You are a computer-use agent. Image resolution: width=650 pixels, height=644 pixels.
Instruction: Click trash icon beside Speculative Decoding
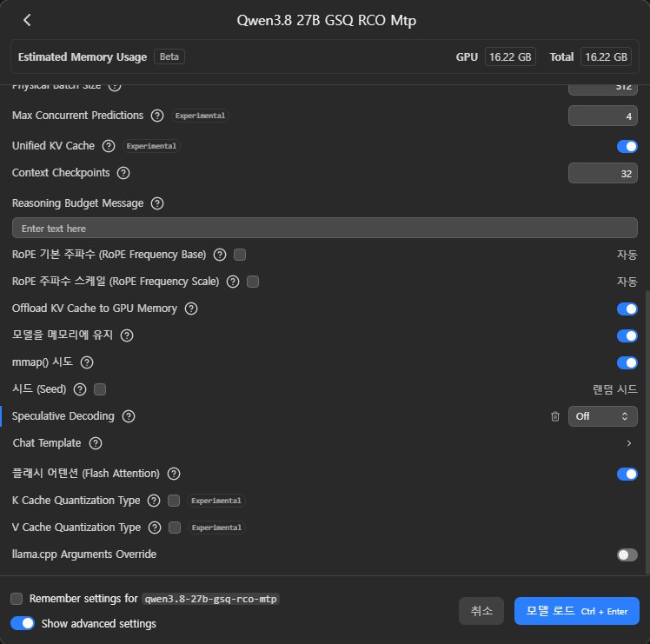tap(555, 416)
